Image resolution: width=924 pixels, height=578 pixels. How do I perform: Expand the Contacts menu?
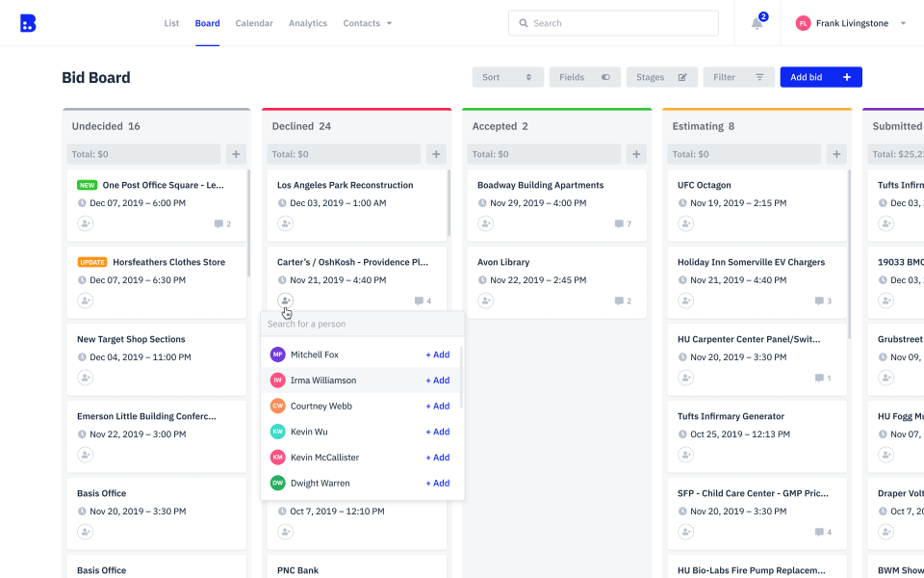click(367, 22)
